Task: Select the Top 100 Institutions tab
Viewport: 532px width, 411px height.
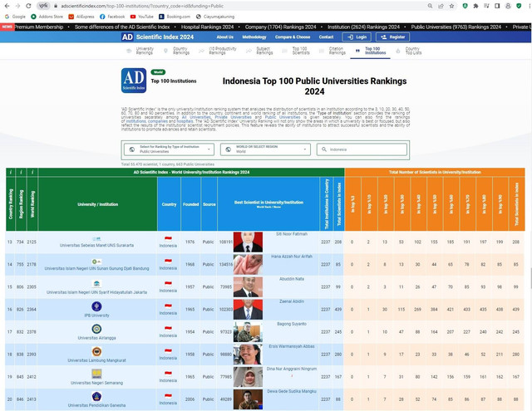Action: pos(371,51)
